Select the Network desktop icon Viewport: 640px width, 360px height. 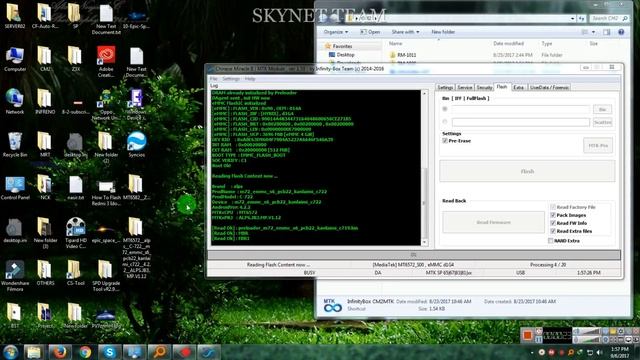click(15, 101)
